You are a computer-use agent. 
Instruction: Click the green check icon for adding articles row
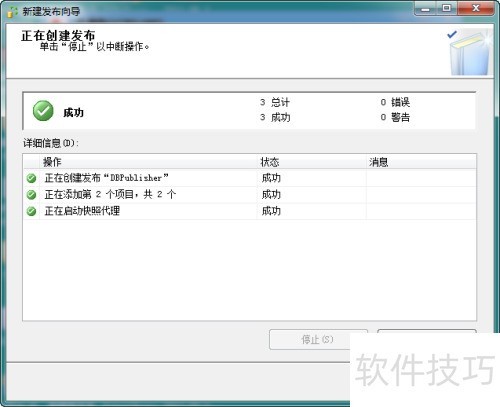[x=31, y=195]
